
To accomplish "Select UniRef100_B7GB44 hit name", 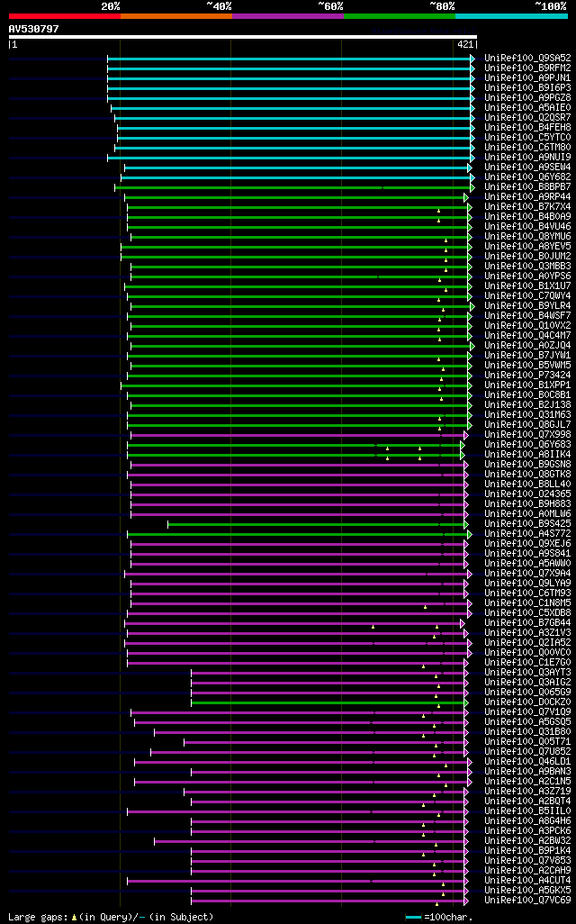I will (527, 622).
